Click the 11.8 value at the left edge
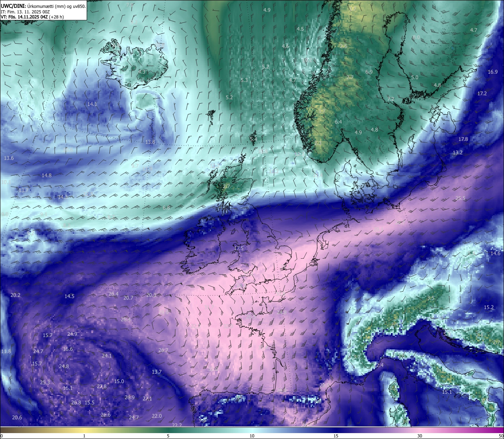The width and height of the screenshot is (504, 439). click(x=6, y=351)
